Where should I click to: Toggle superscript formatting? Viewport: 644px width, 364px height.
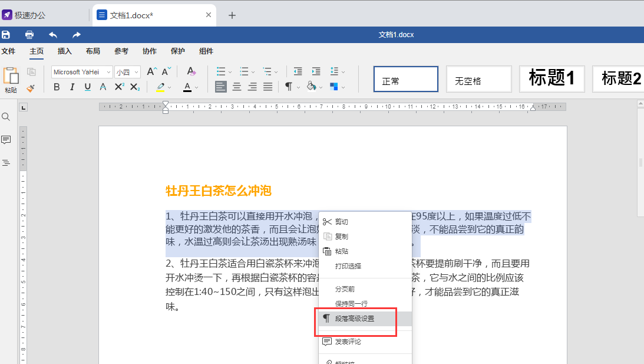tap(119, 87)
